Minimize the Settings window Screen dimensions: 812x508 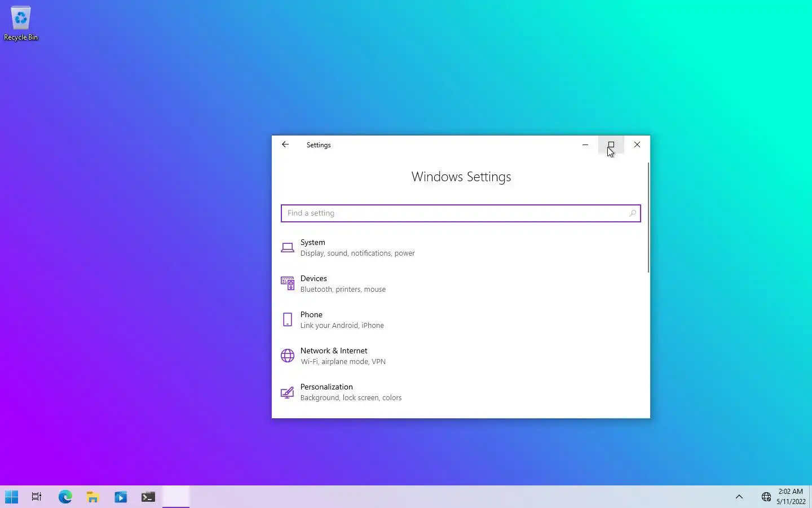(x=585, y=144)
